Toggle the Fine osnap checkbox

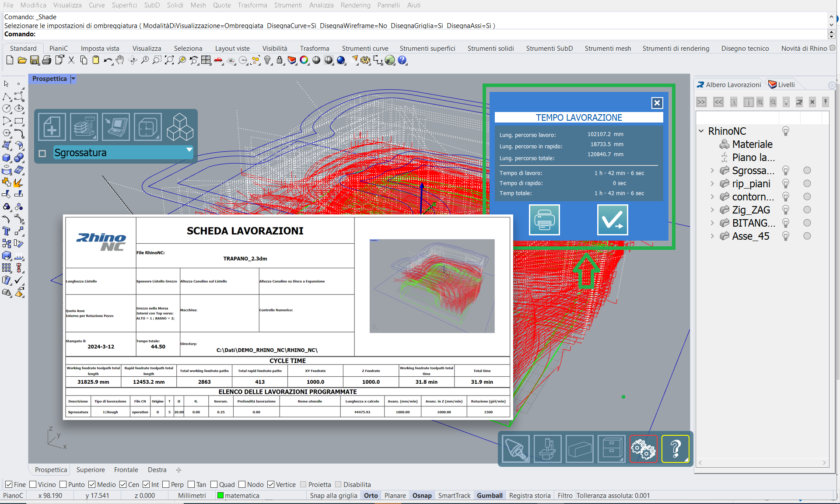[x=8, y=484]
